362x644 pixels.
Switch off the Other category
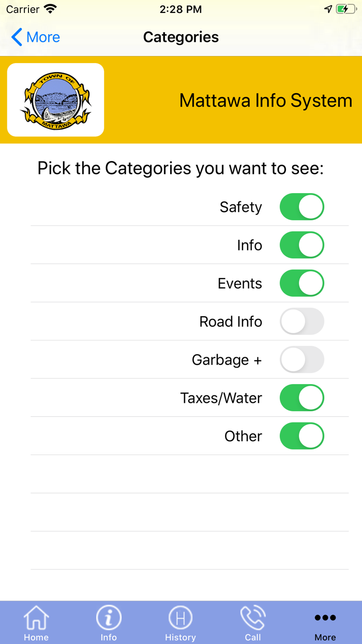pos(302,436)
